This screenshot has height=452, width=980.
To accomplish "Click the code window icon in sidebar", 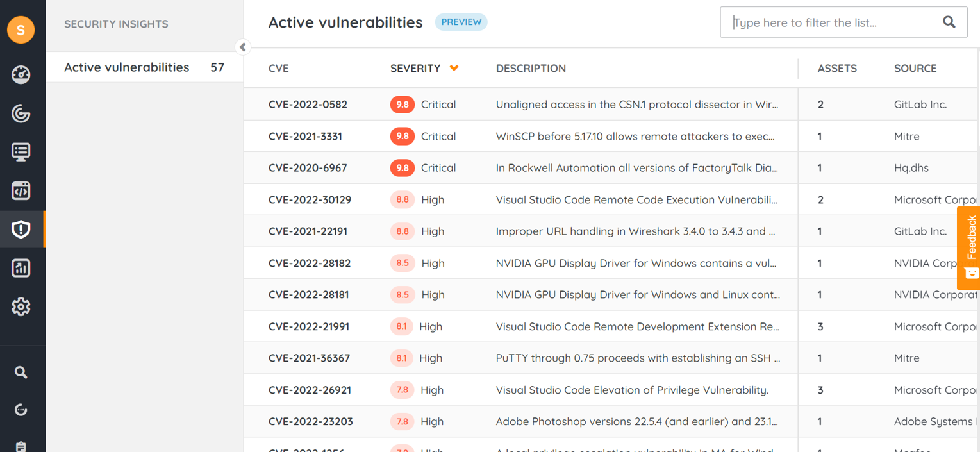I will click(21, 190).
